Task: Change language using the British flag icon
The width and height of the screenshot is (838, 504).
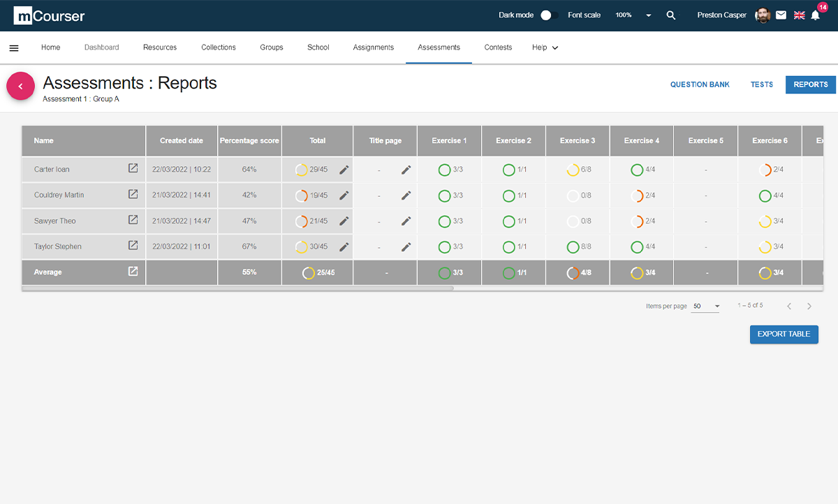Action: [798, 15]
